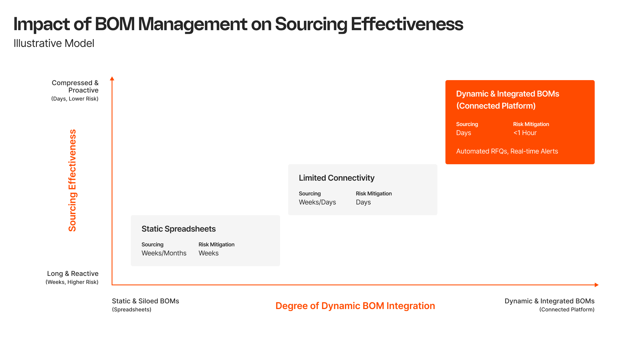Image resolution: width=644 pixels, height=362 pixels.
Task: Click the right arrowhead of horizontal axis
Action: click(x=596, y=285)
